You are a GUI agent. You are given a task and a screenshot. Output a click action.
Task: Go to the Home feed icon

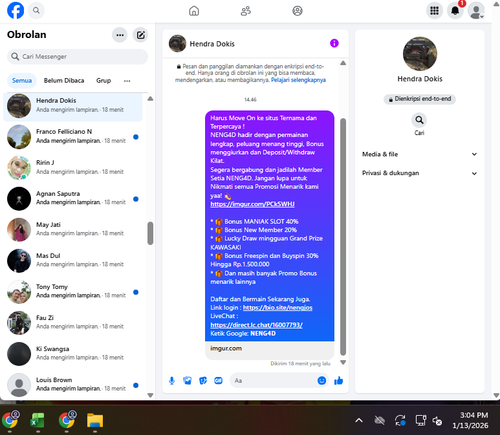194,11
